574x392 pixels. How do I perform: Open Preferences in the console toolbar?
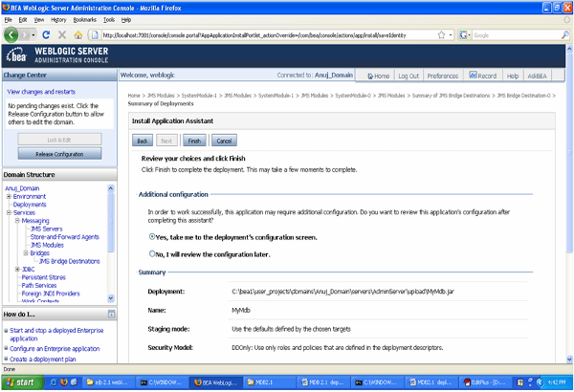click(443, 76)
